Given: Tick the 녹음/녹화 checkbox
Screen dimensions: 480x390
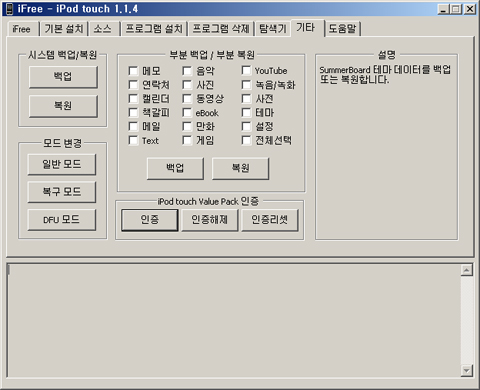Looking at the screenshot, I should (246, 85).
